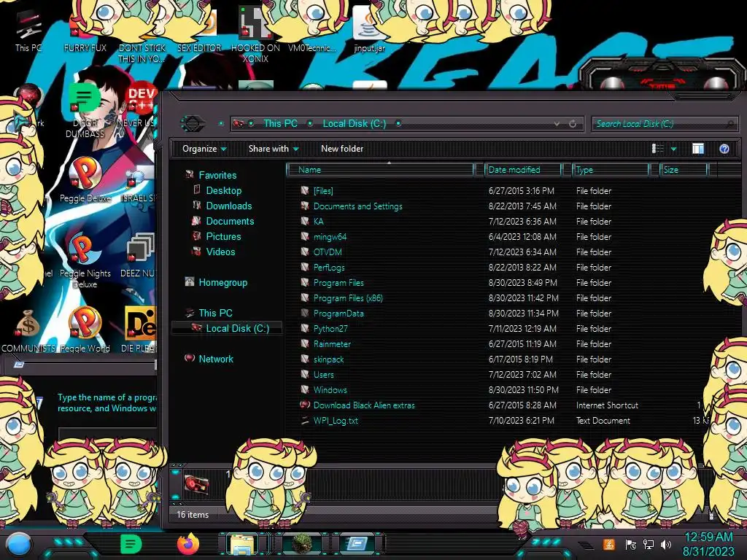Select Download Black Alien extras shortcut icon

pyautogui.click(x=305, y=405)
